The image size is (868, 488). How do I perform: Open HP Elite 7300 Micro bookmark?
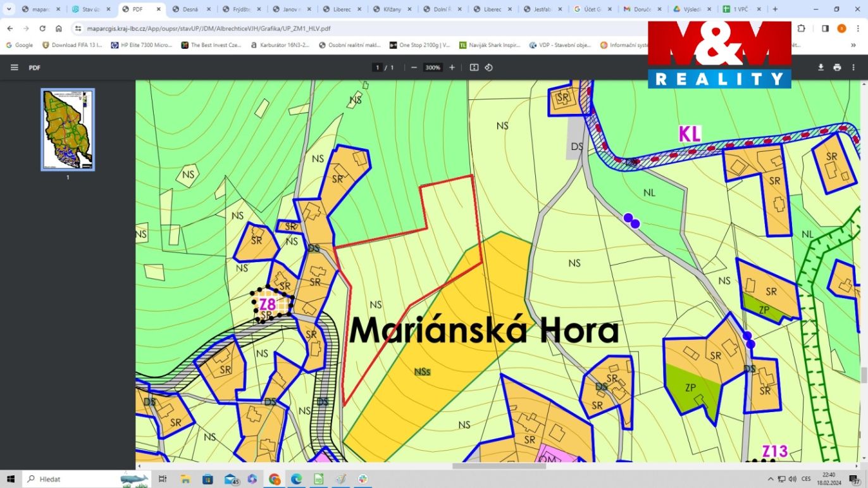142,45
